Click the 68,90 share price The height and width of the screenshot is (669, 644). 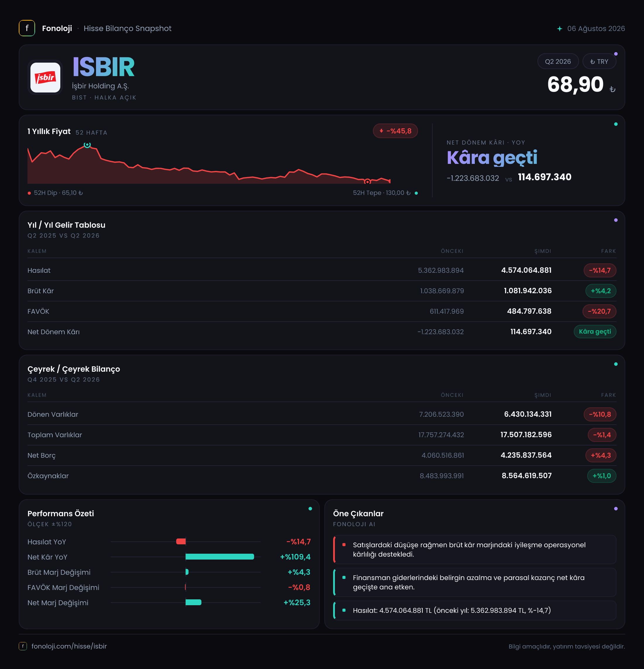(576, 84)
